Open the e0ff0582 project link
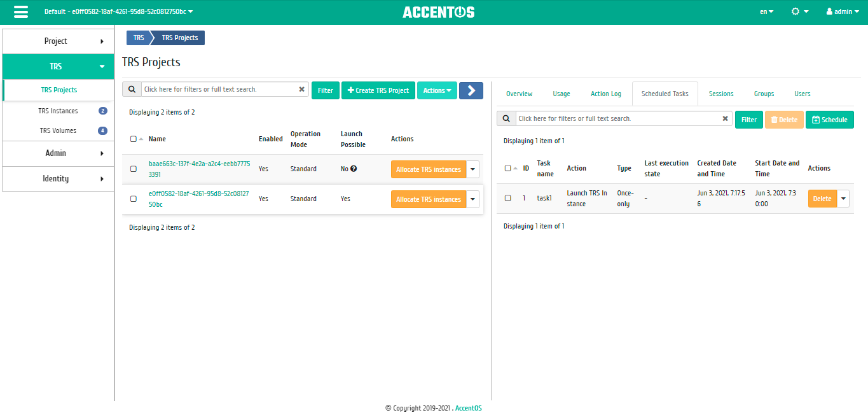868x415 pixels. pos(198,199)
